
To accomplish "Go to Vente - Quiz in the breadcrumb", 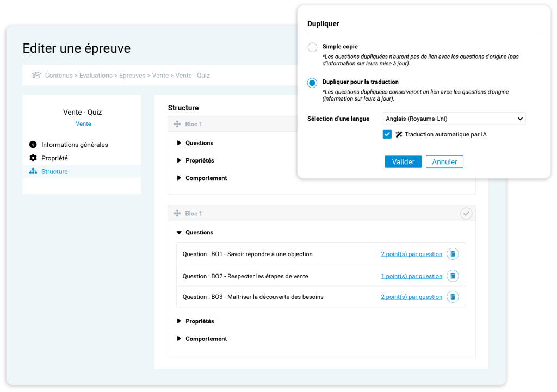I will pyautogui.click(x=193, y=75).
